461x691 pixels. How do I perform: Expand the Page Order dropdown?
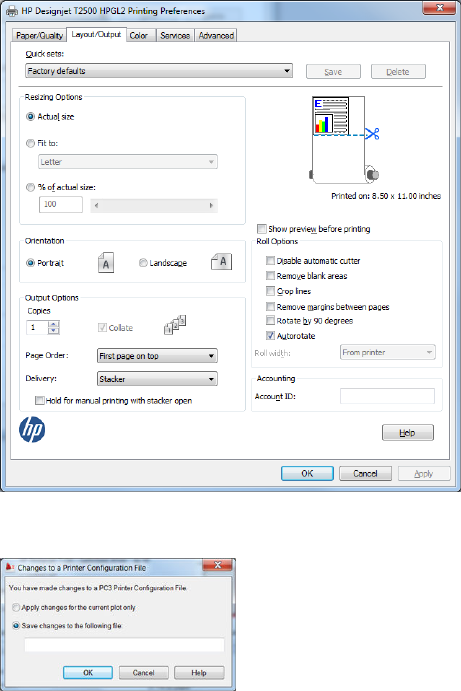click(157, 356)
